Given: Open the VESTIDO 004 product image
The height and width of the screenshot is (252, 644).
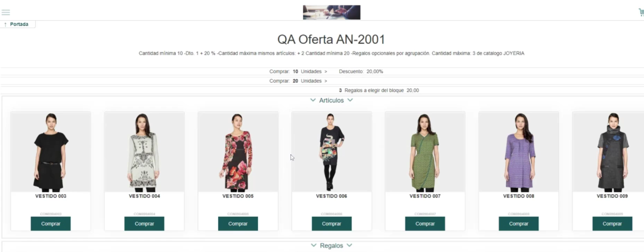Looking at the screenshot, I should click(x=144, y=152).
